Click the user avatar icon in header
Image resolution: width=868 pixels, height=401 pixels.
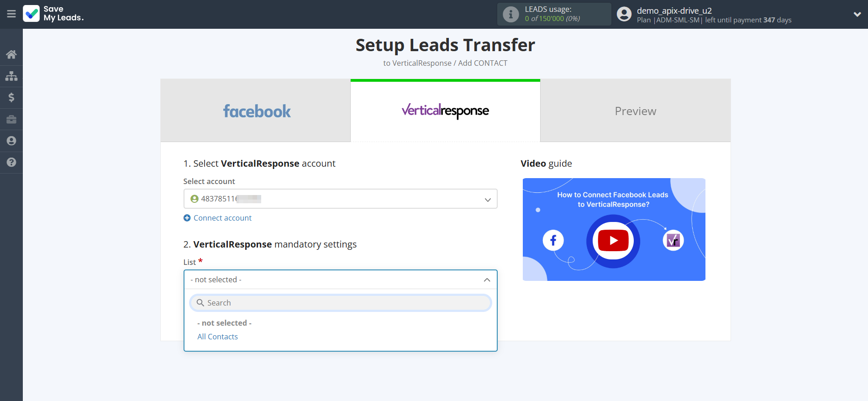[x=624, y=14]
